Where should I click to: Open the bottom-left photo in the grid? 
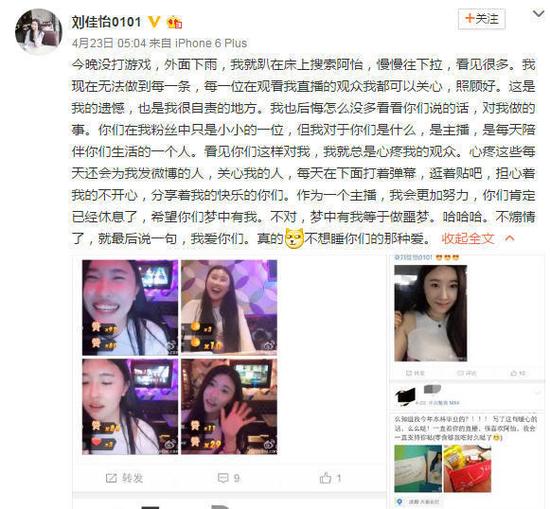130,407
